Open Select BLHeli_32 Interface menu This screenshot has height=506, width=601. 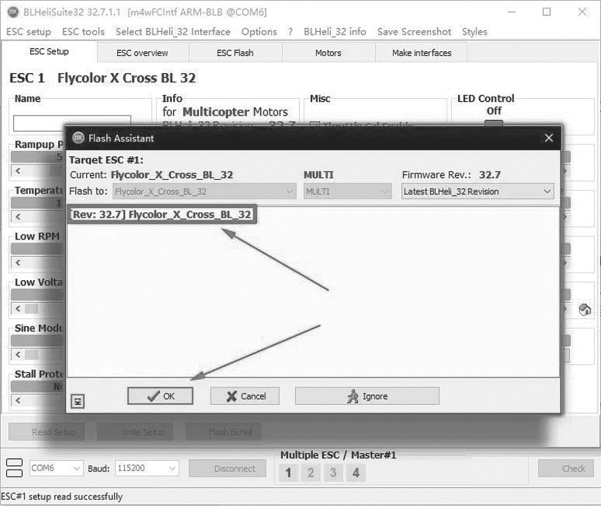(173, 31)
